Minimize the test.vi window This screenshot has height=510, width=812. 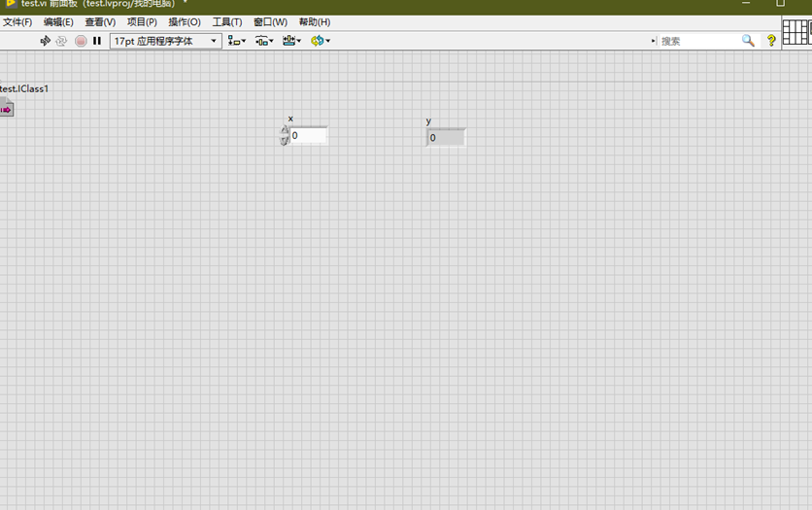point(746,3)
